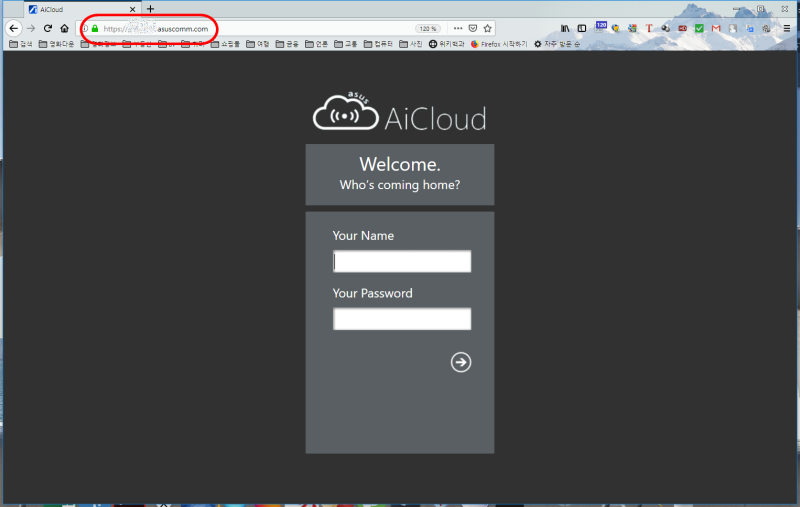
Task: Open the 컴퓨터 bookmark folder
Action: coord(378,44)
